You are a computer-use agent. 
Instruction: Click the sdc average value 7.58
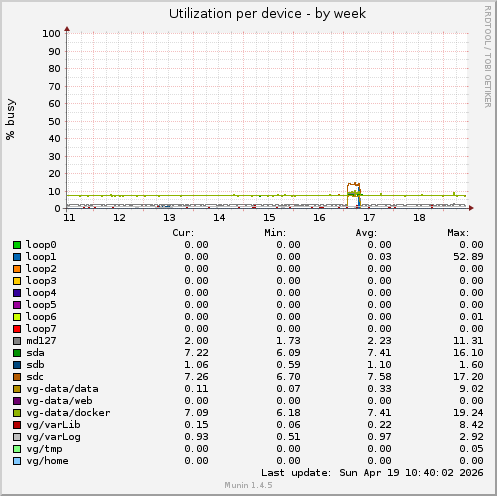[379, 377]
